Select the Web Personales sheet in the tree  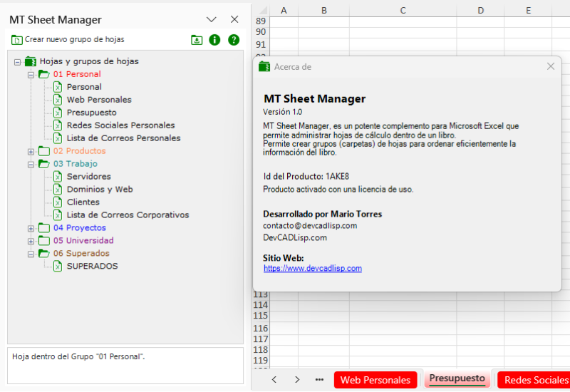click(99, 100)
